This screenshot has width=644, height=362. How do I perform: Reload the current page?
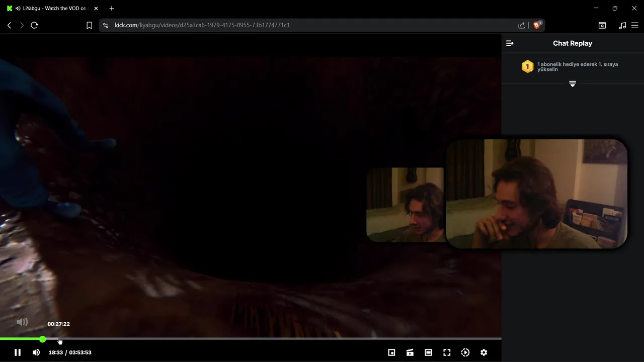click(x=34, y=25)
